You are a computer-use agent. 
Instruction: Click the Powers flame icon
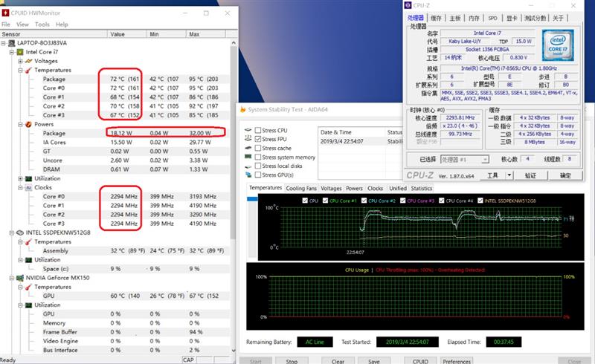pos(28,124)
